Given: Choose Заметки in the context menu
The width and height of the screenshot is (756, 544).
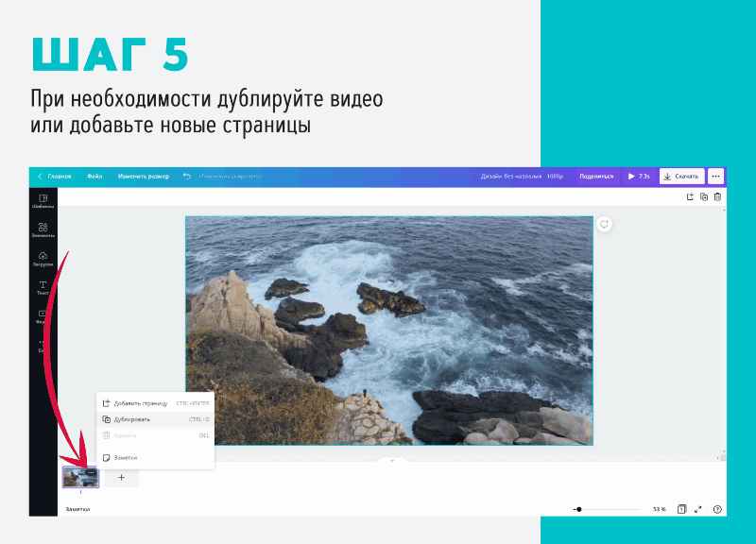Looking at the screenshot, I should (x=155, y=457).
